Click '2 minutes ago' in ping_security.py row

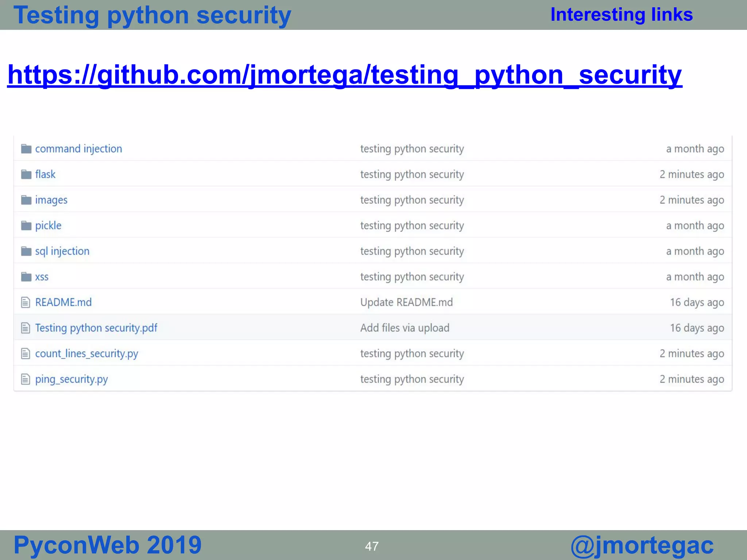692,379
